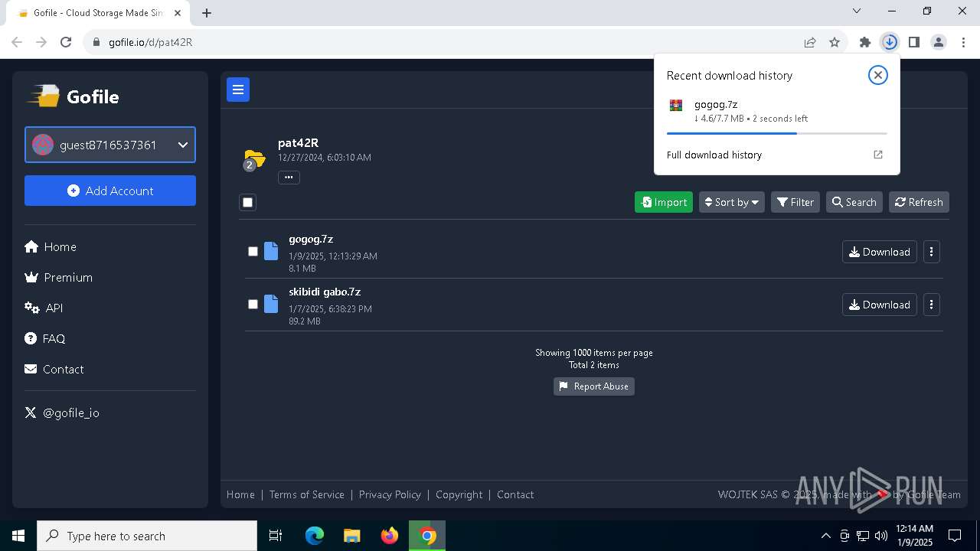Open the Sort by dropdown
This screenshot has height=551, width=980.
click(731, 202)
